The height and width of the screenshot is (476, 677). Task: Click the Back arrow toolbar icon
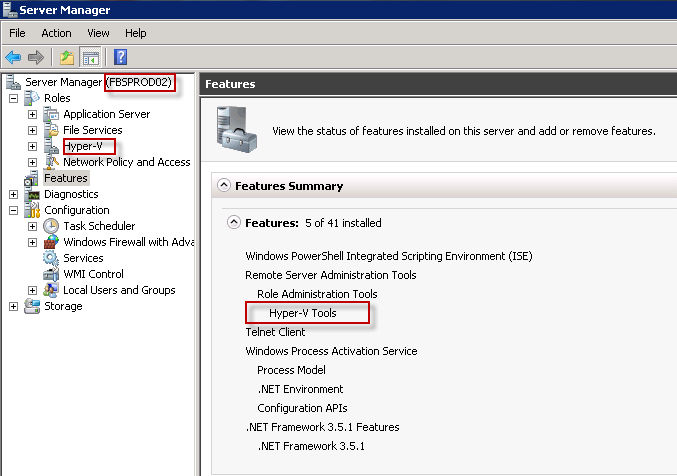(13, 57)
